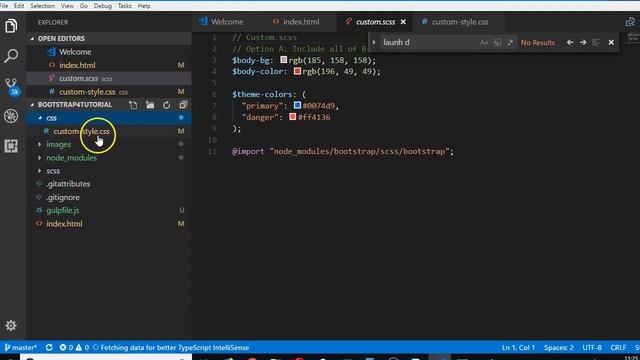Image resolution: width=640 pixels, height=360 pixels.
Task: Refresh the explorer file tree
Action: pos(166,105)
